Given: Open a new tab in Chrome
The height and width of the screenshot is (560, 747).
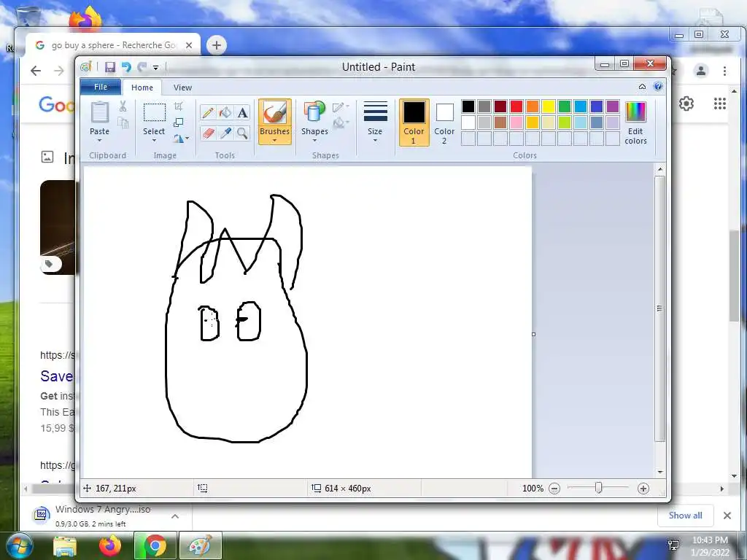Looking at the screenshot, I should click(x=216, y=45).
